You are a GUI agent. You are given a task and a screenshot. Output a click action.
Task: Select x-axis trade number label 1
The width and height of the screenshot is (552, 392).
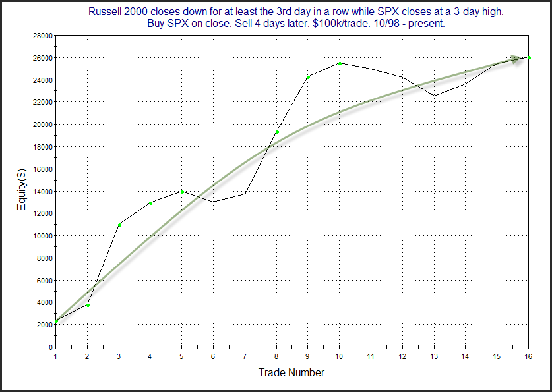pyautogui.click(x=55, y=356)
